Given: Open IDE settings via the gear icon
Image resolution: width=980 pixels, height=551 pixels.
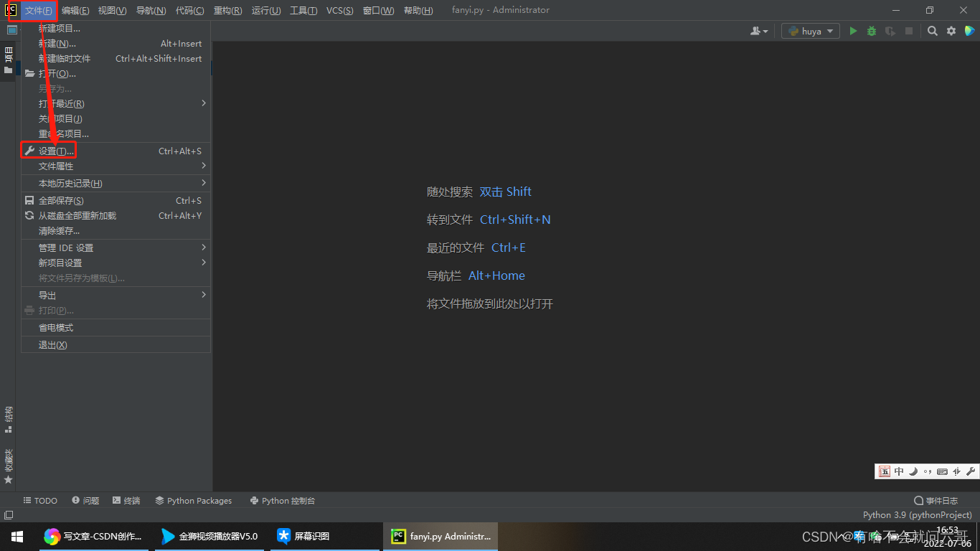Looking at the screenshot, I should 950,31.
